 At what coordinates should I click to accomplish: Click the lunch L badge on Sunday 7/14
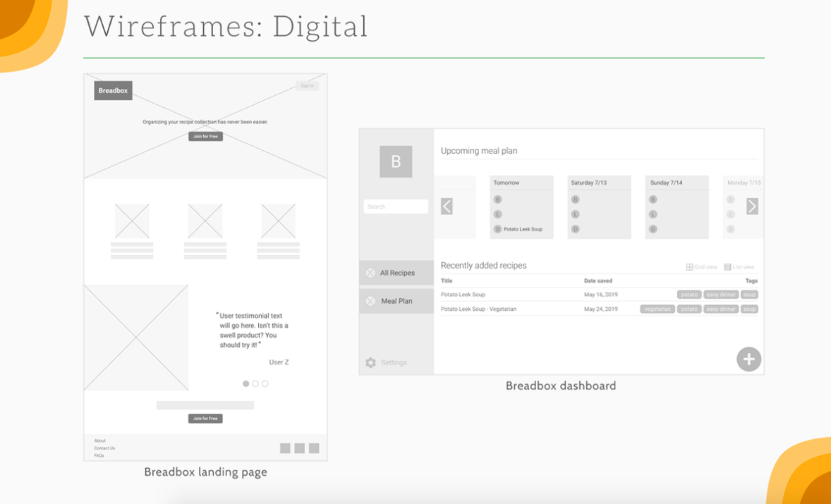point(653,214)
